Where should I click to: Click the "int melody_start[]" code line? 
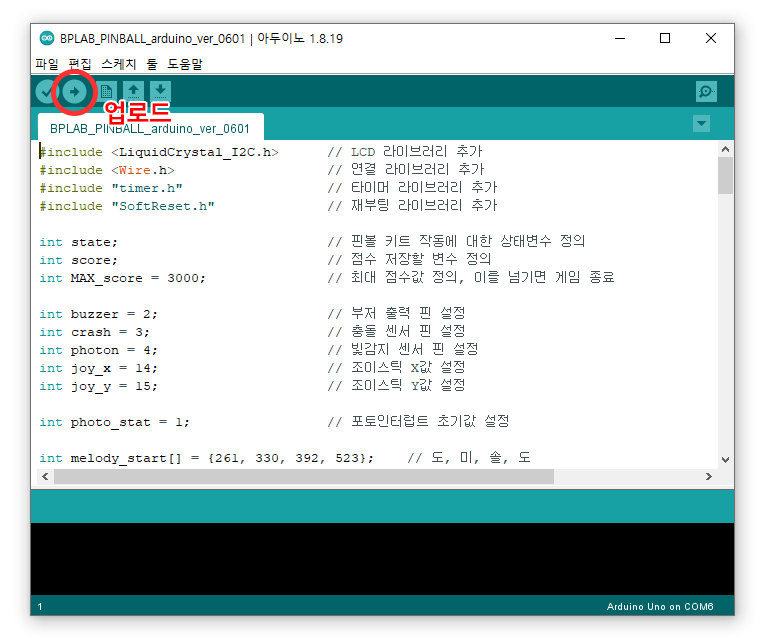coord(207,458)
